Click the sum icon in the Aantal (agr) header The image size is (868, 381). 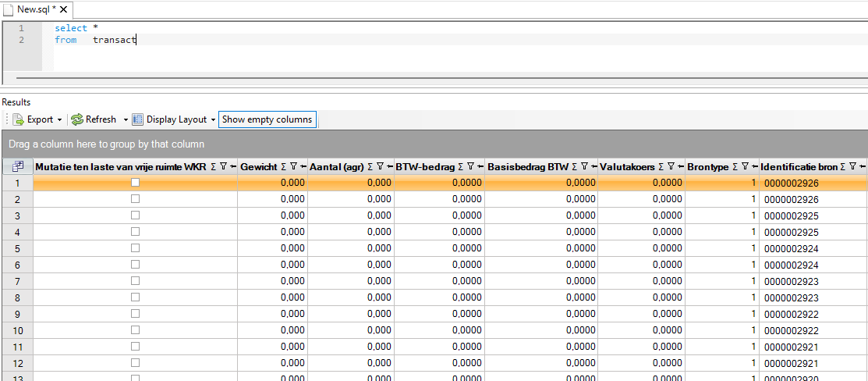(369, 166)
